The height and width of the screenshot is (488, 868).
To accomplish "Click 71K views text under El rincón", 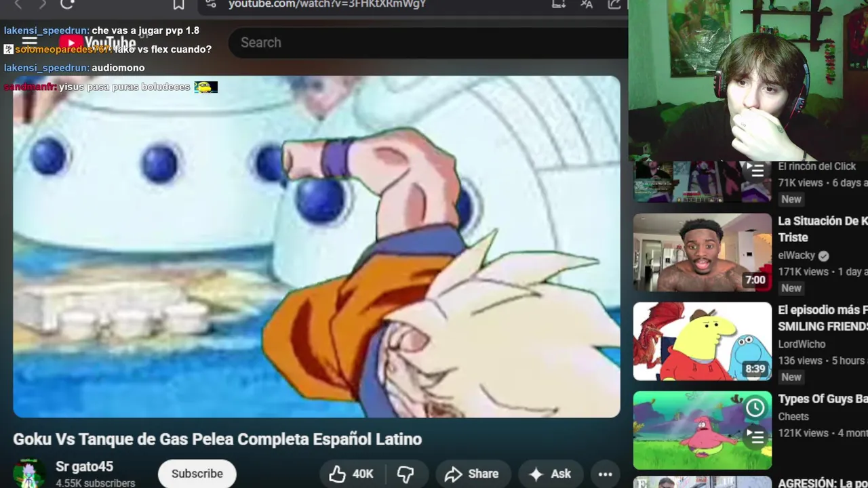I will click(800, 183).
